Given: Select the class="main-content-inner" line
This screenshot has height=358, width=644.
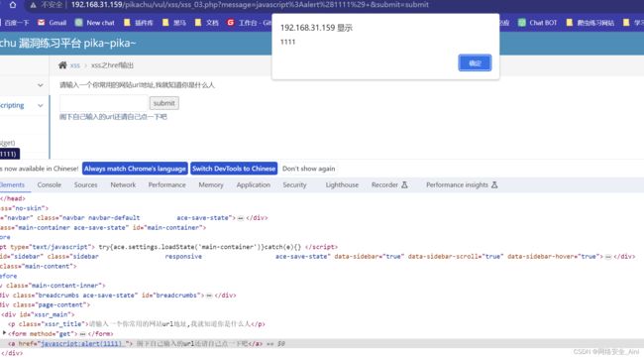Looking at the screenshot, I should point(53,286).
